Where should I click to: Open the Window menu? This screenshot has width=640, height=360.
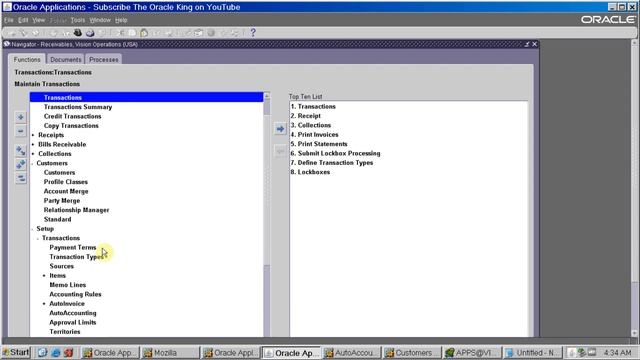click(x=100, y=20)
